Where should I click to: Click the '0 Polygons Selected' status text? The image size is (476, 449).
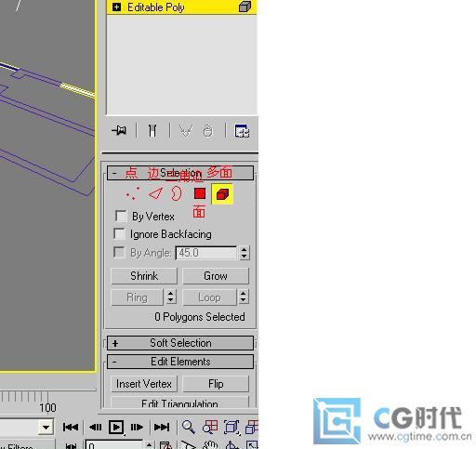pos(200,317)
